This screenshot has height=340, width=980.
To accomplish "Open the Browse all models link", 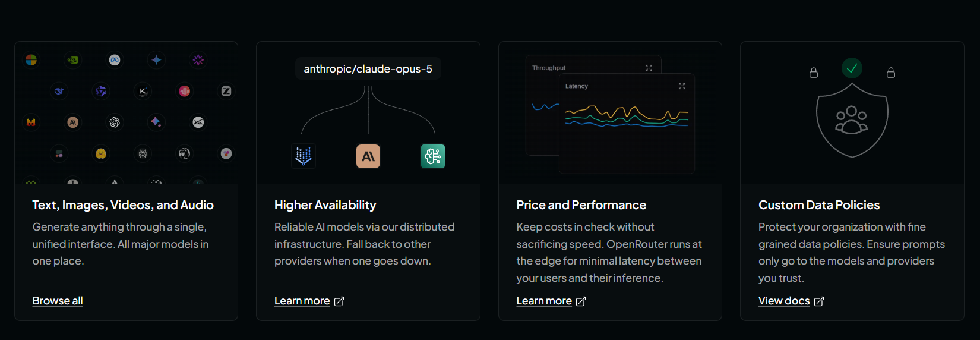I will point(58,301).
